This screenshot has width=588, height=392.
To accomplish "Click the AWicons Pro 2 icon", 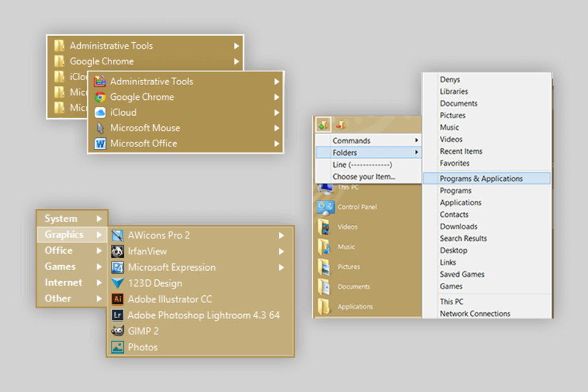I will coord(118,236).
